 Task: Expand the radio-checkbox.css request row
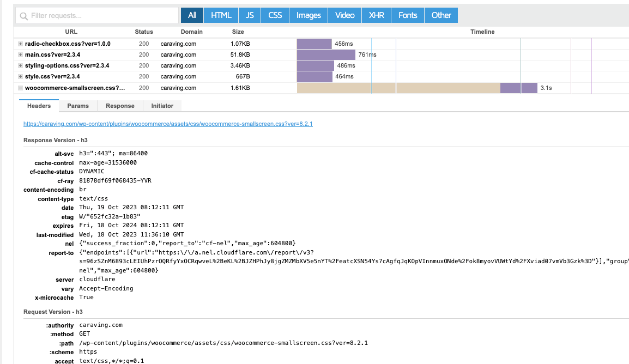[20, 44]
